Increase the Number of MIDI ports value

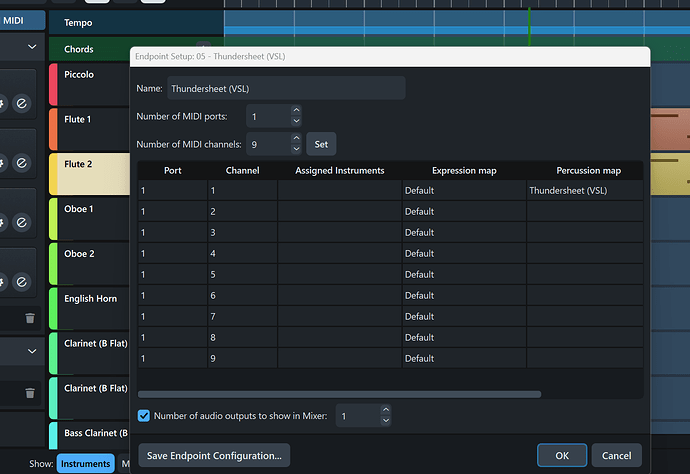[x=297, y=110]
